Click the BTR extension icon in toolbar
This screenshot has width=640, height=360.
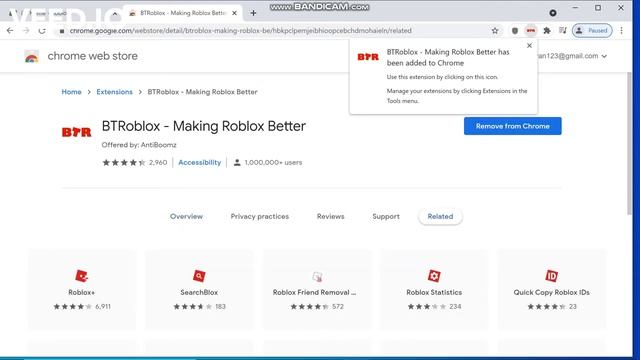point(531,31)
